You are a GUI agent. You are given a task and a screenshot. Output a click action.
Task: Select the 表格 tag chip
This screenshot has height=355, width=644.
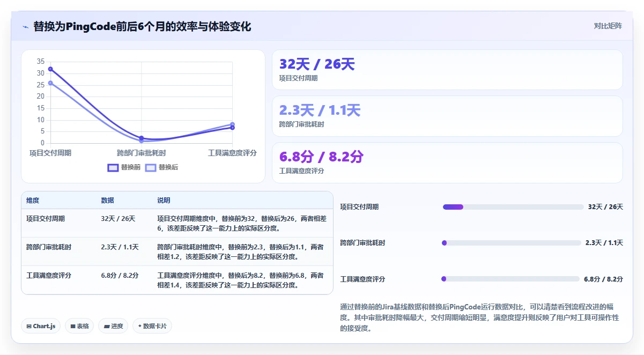coord(79,326)
